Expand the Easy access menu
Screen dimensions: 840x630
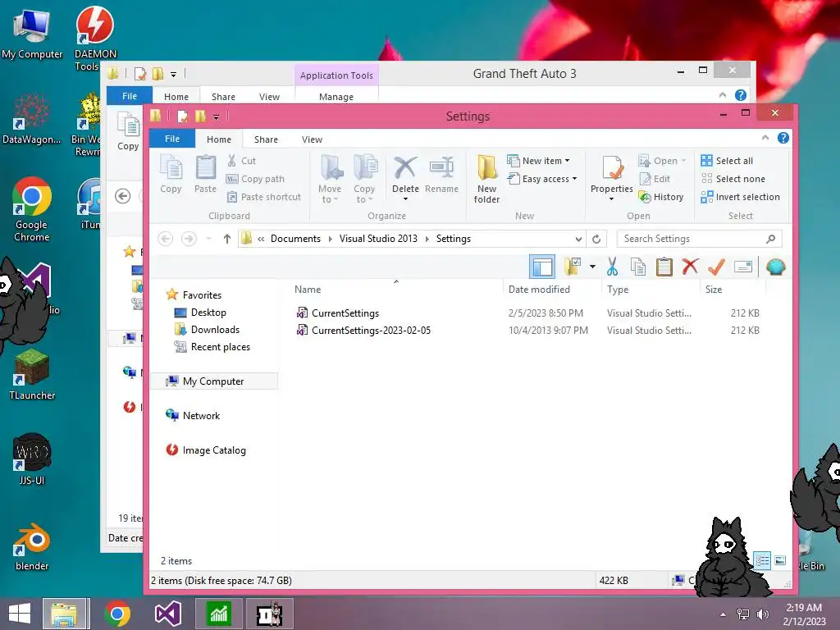tap(542, 179)
